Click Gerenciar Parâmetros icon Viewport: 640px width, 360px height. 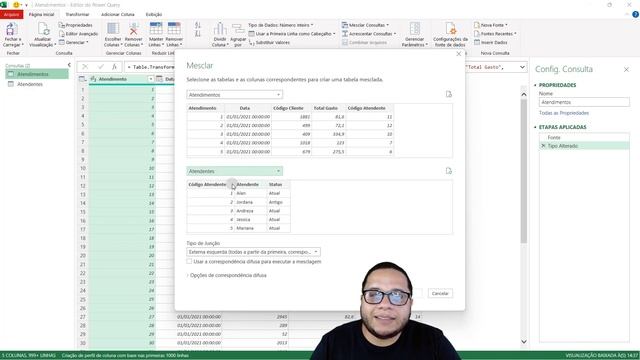point(415,29)
